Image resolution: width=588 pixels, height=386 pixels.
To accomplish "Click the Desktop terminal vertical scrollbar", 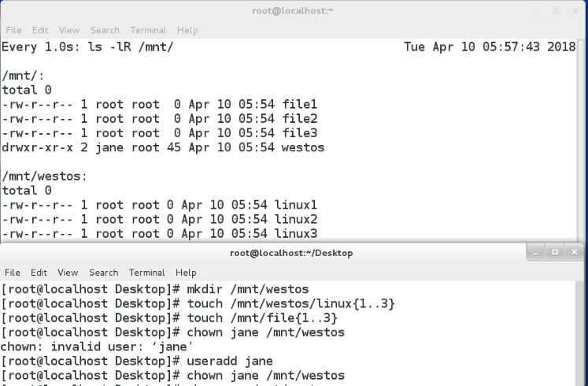I will 579,333.
